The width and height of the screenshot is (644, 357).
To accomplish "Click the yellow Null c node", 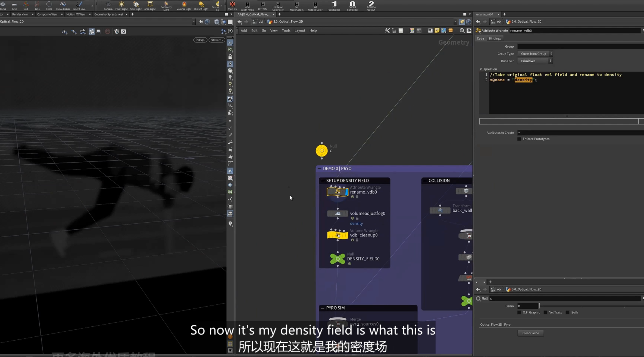I will [321, 150].
